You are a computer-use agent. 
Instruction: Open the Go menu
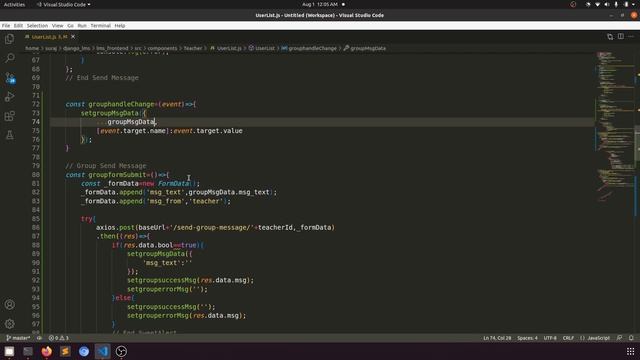click(x=71, y=25)
